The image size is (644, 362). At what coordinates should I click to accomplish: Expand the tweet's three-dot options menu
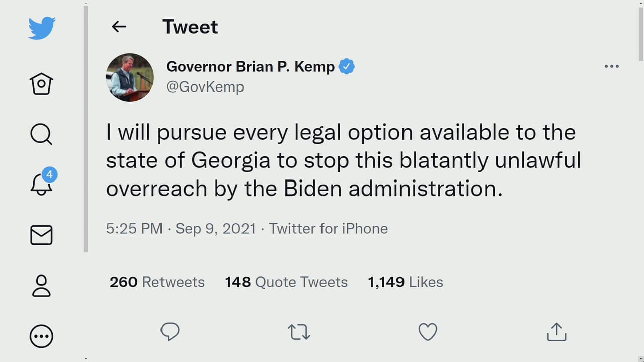tap(611, 66)
